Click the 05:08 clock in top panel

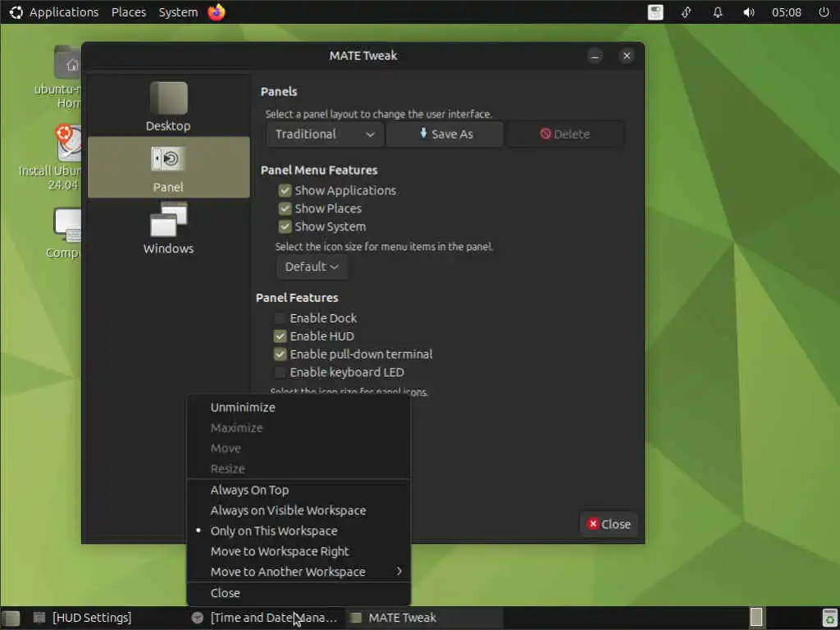click(x=787, y=12)
